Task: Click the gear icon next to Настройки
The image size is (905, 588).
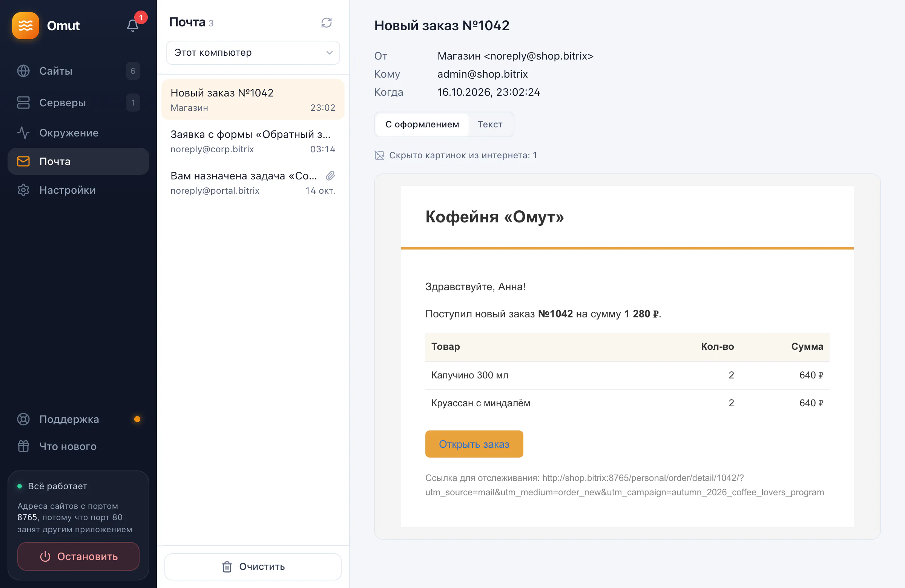Action: click(24, 190)
